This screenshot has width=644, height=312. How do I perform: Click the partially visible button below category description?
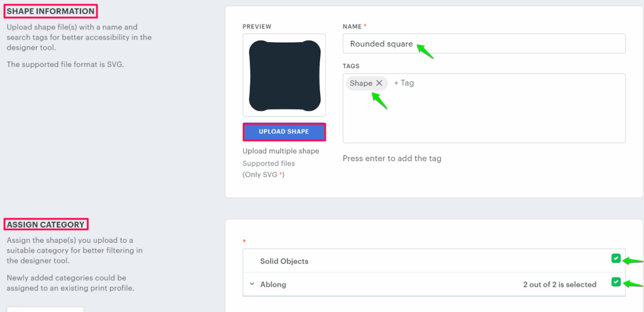(x=45, y=309)
